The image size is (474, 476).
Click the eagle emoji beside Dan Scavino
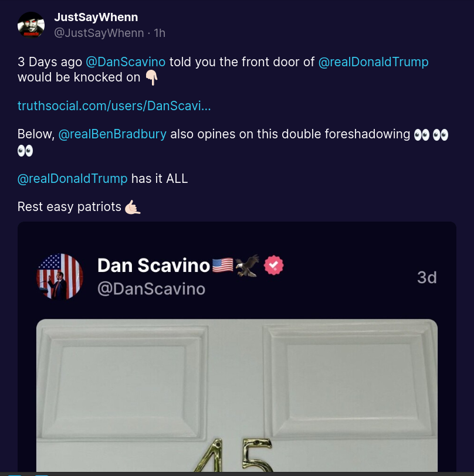248,266
